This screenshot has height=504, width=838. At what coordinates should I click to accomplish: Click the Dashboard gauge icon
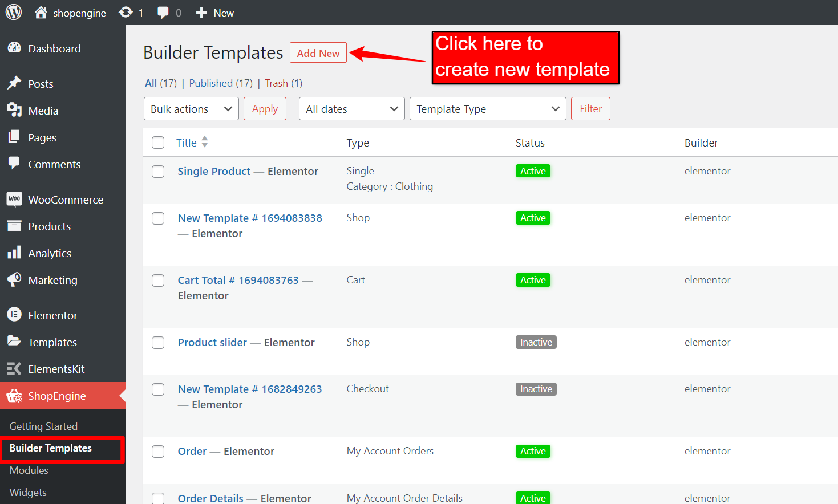coord(14,48)
